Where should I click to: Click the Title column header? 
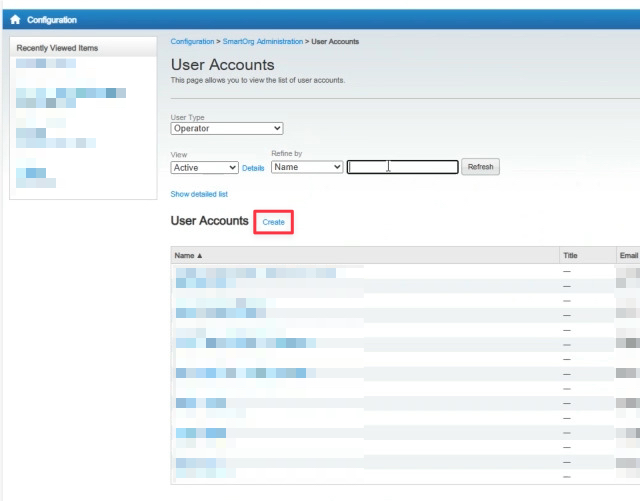[570, 256]
